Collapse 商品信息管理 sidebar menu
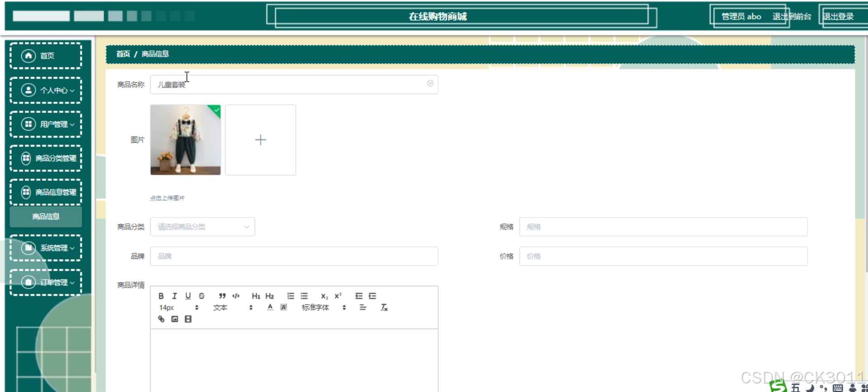The height and width of the screenshot is (392, 868). coord(46,192)
